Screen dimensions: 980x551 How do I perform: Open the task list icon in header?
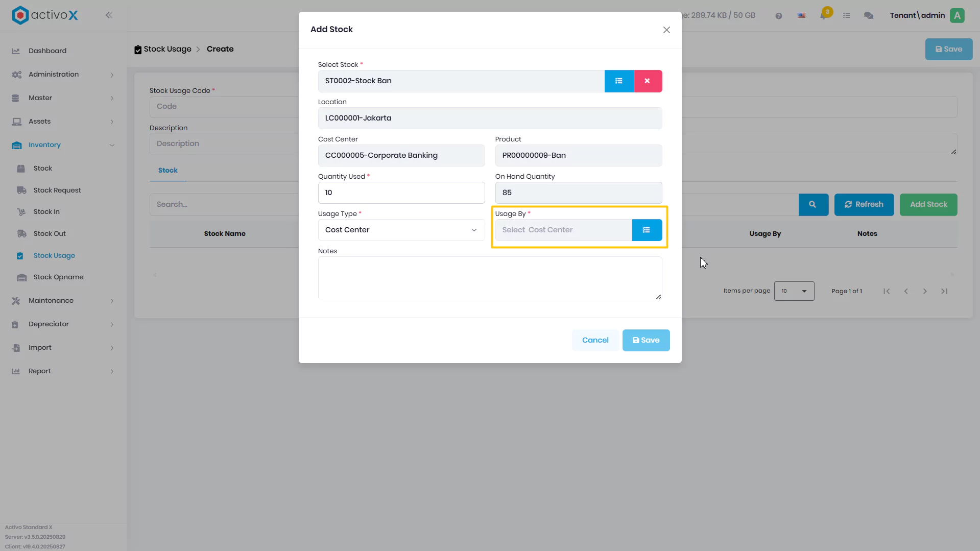(846, 16)
